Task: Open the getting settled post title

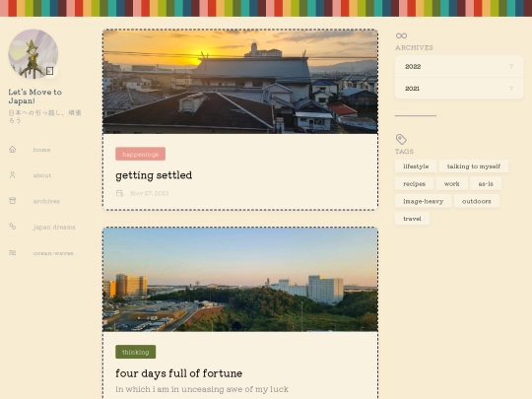Action: [154, 175]
